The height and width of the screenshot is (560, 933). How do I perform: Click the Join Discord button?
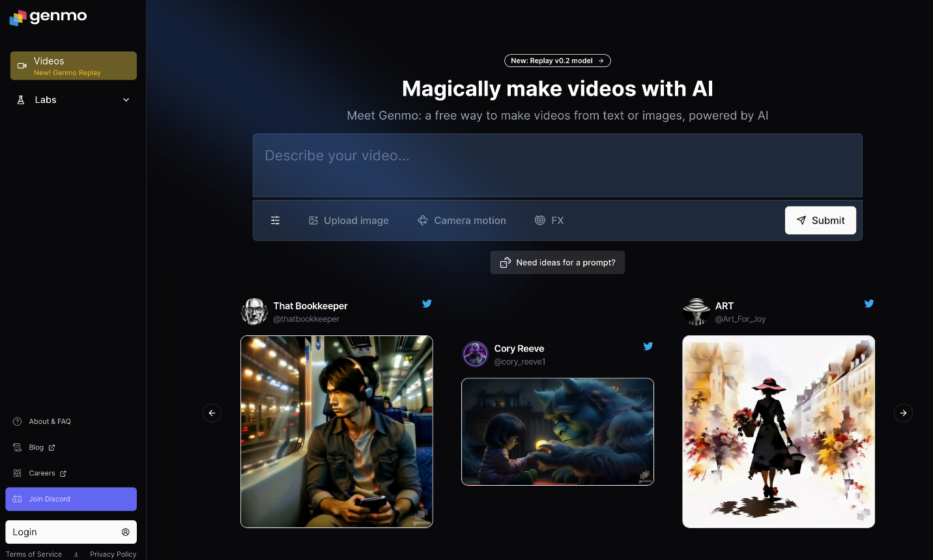pos(71,499)
